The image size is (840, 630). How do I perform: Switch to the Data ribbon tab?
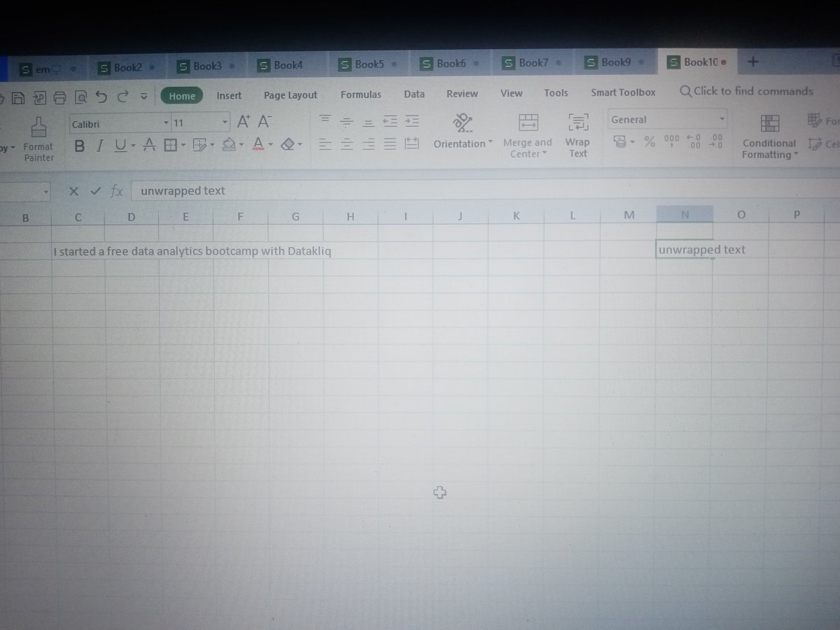click(414, 94)
